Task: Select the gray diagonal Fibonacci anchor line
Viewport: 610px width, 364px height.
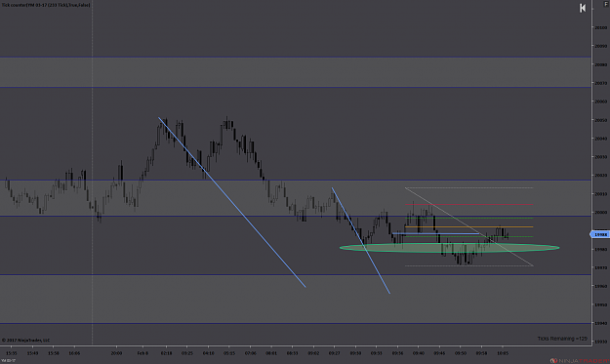Action: click(468, 226)
